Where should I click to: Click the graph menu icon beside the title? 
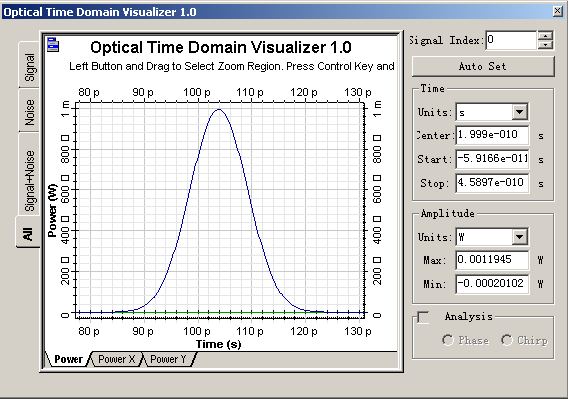click(x=53, y=45)
